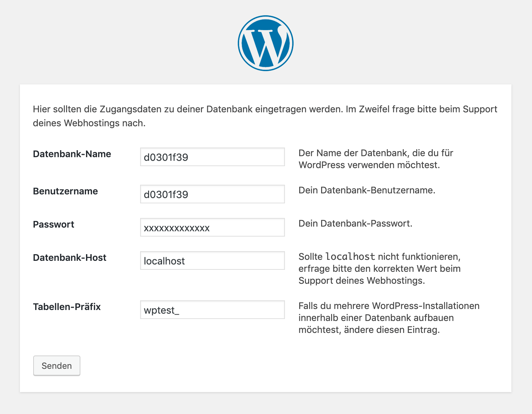Click the text 'Dein Datenbank-Benutzername.'

point(367,190)
